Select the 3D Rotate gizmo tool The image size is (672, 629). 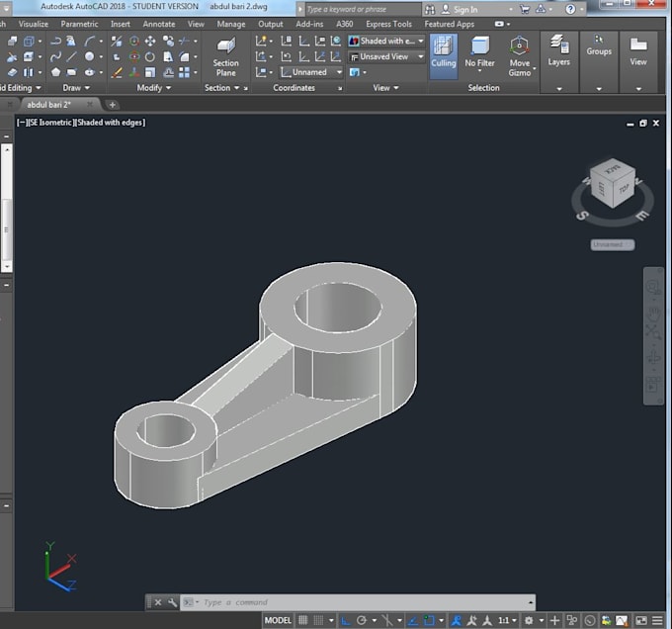coord(134,56)
